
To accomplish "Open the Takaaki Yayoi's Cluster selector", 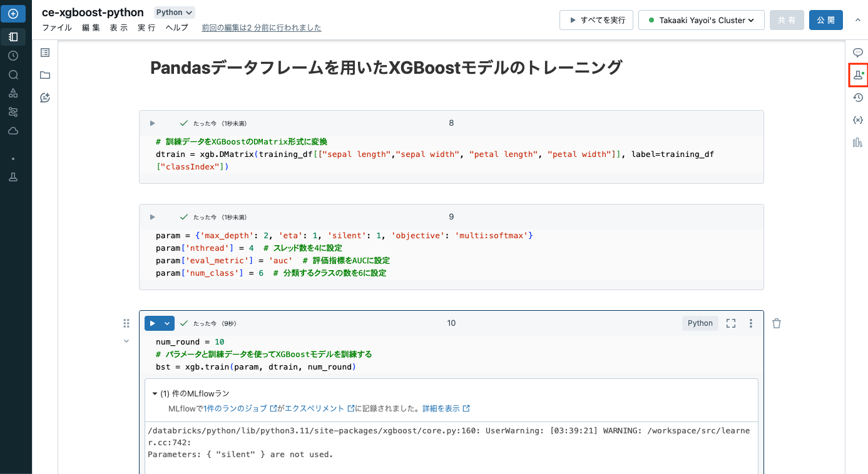I will pos(700,19).
